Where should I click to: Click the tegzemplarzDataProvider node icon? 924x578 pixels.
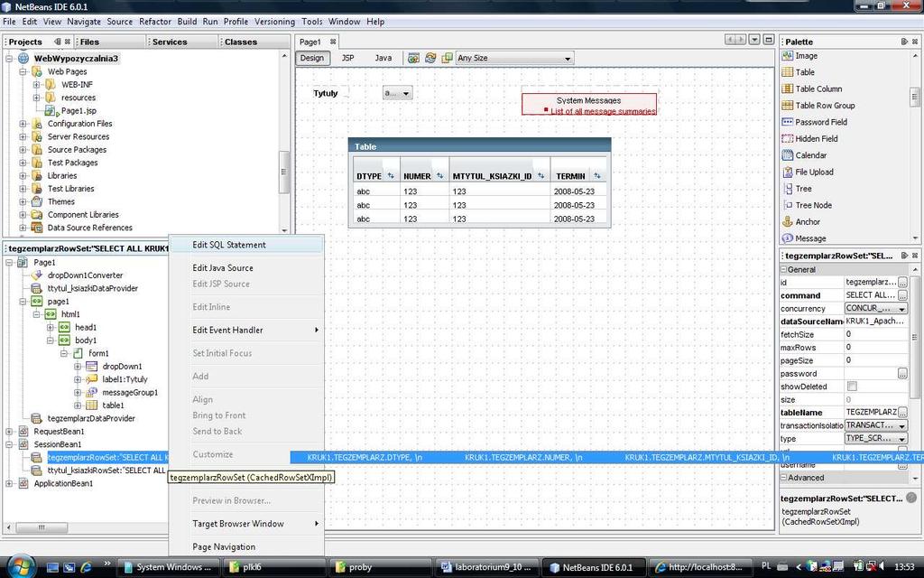click(36, 418)
